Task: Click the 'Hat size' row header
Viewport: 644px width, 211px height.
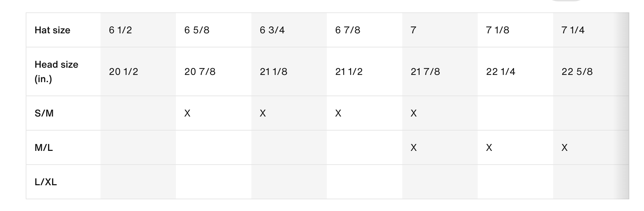Action: (52, 30)
